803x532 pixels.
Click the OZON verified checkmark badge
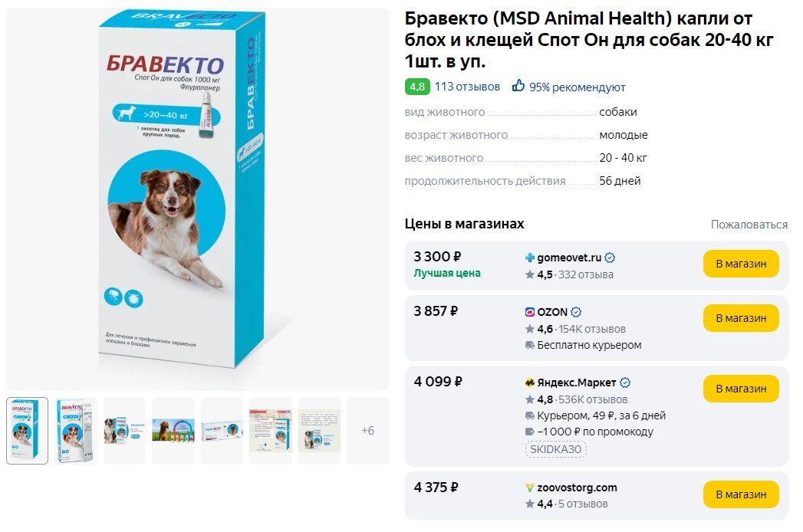click(x=576, y=312)
